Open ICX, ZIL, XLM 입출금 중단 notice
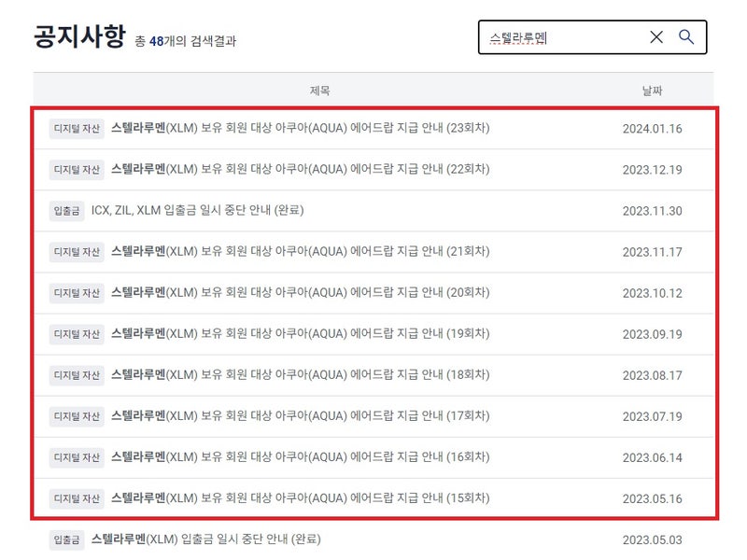747x560 pixels. click(197, 211)
